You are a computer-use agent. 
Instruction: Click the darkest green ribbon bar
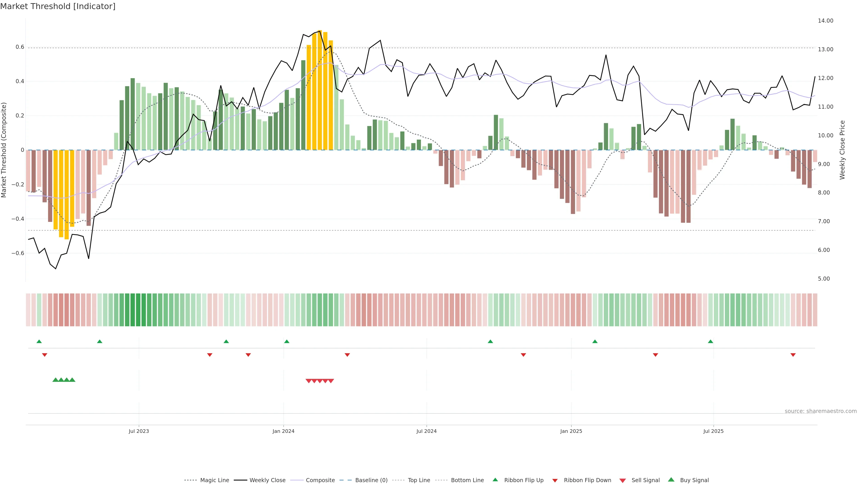pos(138,310)
